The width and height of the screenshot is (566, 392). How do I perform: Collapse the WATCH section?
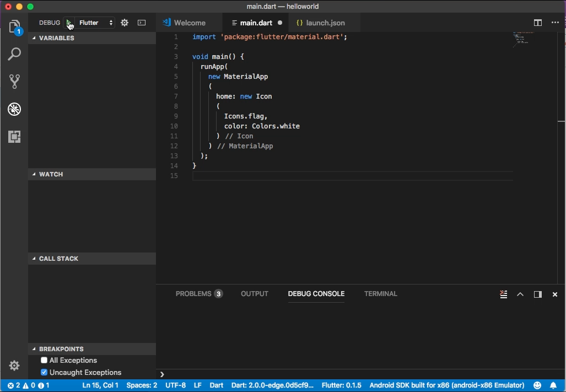(x=92, y=174)
